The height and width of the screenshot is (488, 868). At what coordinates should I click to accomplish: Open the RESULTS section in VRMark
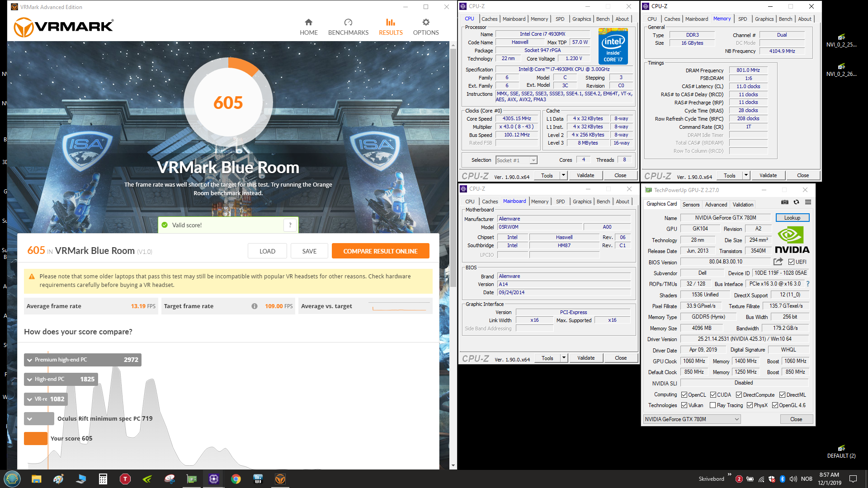[391, 27]
